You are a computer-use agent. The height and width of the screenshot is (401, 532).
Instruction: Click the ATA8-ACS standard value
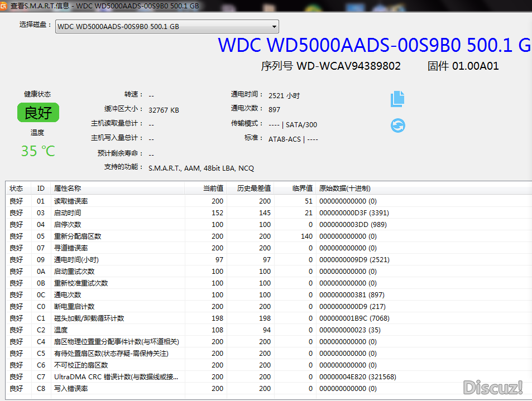coord(284,139)
